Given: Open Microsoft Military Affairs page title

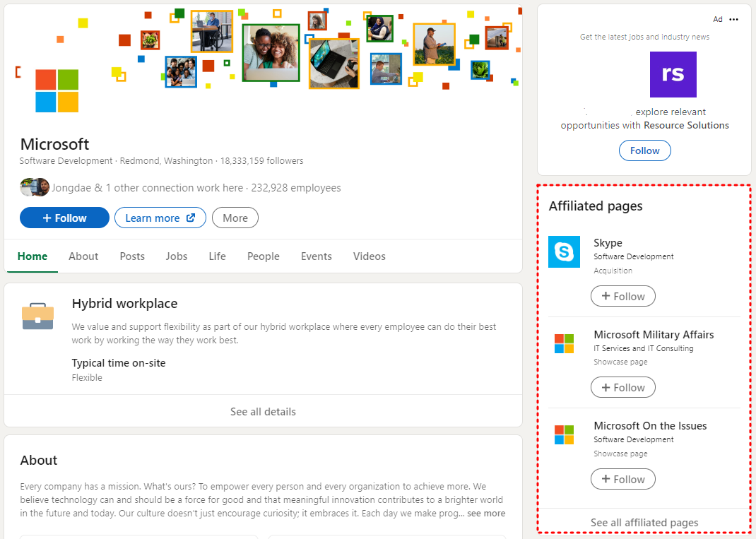Looking at the screenshot, I should point(654,334).
